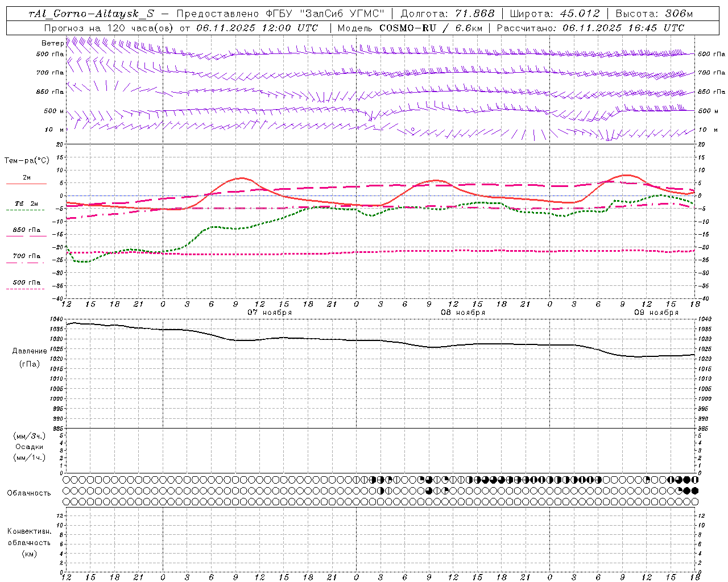Click 1000 on the left pressure axis

pos(57,399)
